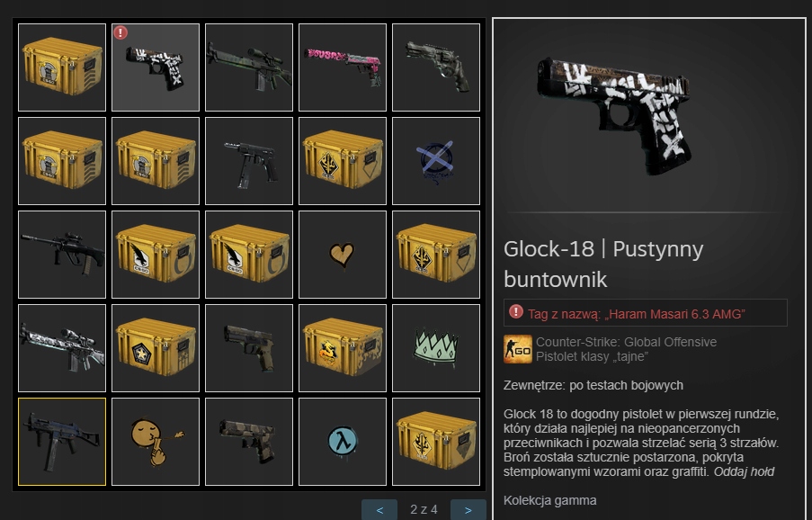Viewport: 812px width, 520px height.
Task: Click the pink graffiti pistol item
Action: pyautogui.click(x=343, y=67)
